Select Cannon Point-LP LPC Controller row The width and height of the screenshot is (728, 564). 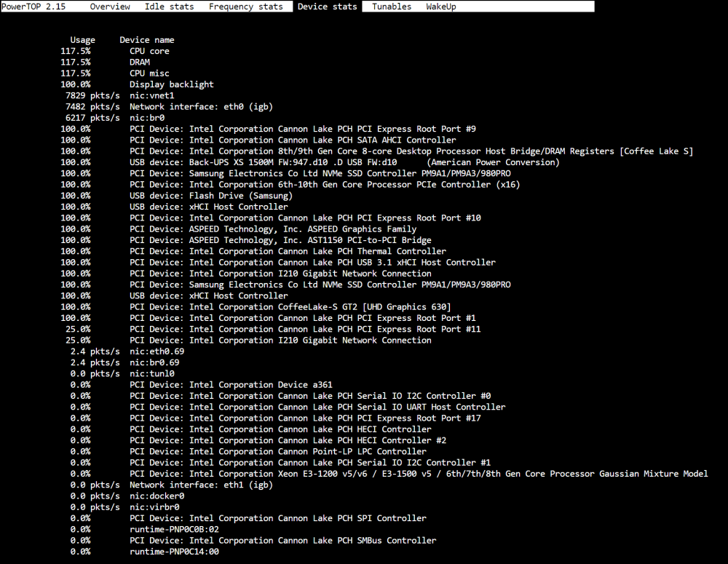pos(248,452)
